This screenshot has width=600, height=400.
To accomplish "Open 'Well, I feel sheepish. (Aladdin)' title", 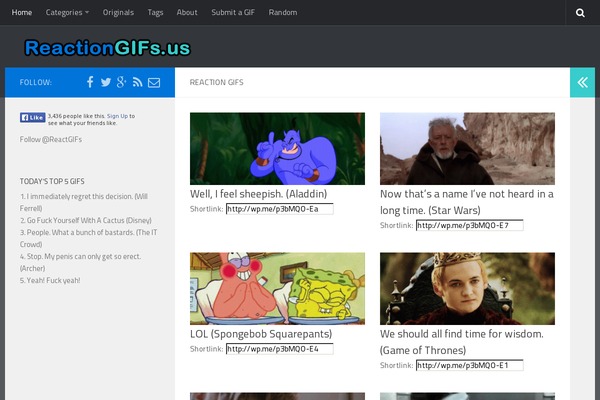I will pos(259,194).
